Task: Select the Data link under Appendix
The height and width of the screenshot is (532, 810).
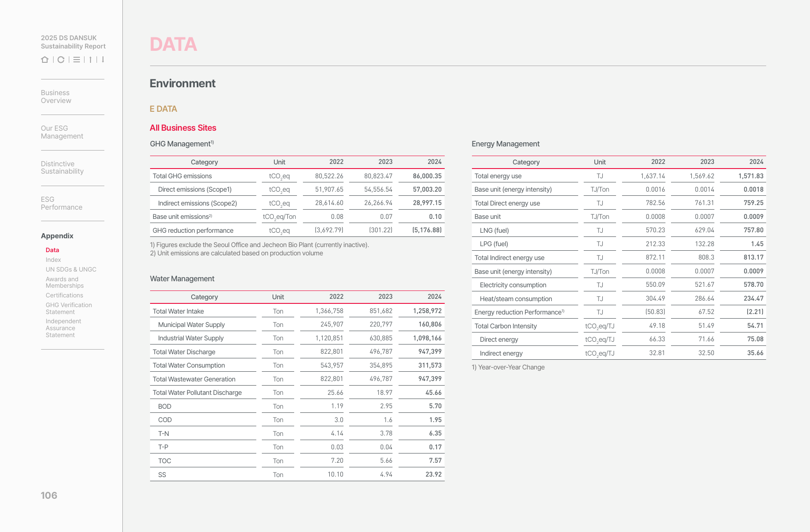Action: [52, 250]
